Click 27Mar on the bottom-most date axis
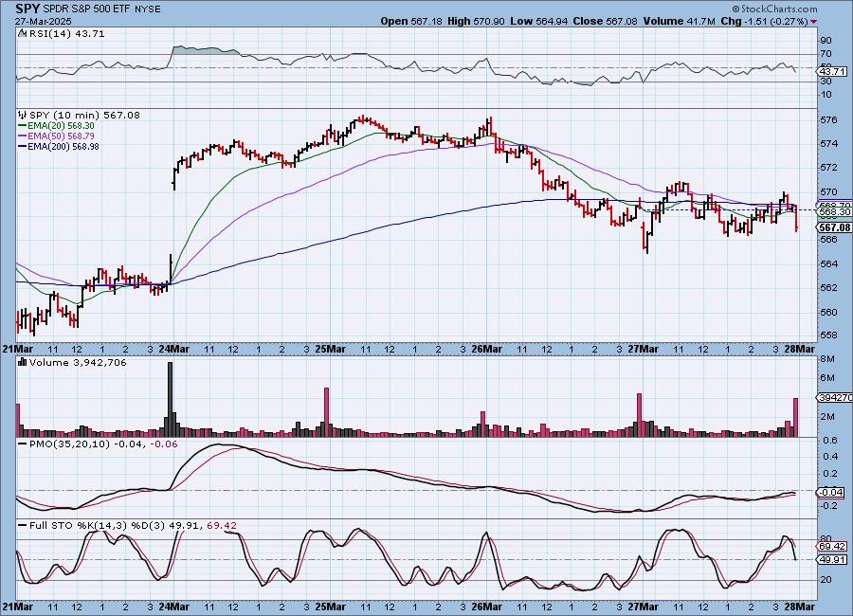853x616 pixels. [x=643, y=607]
